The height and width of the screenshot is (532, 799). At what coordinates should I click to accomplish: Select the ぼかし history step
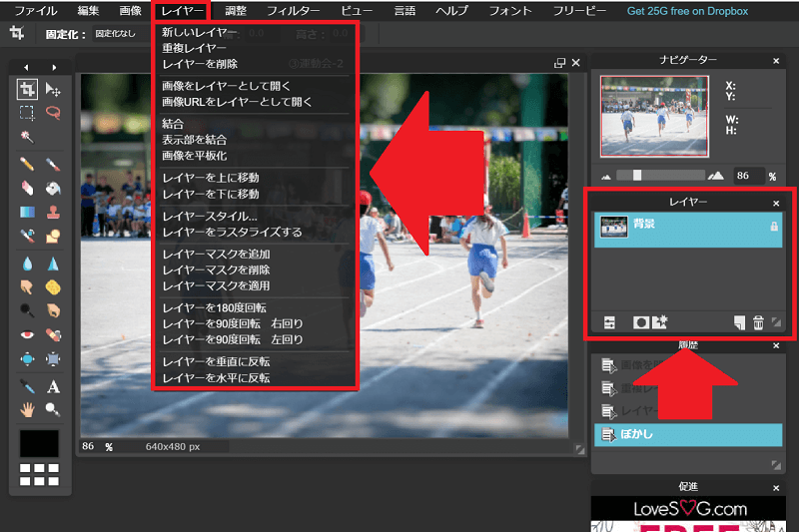click(x=688, y=435)
